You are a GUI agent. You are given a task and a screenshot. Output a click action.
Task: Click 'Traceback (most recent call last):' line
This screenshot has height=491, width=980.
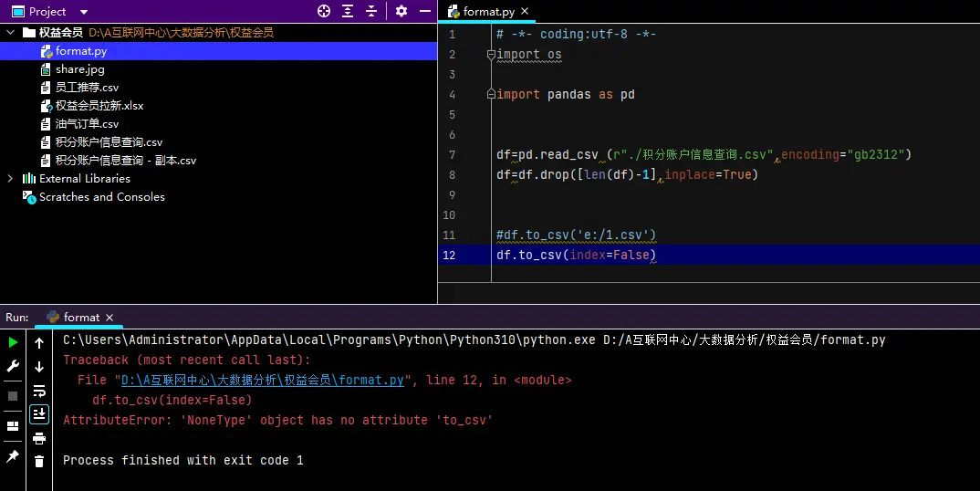186,360
